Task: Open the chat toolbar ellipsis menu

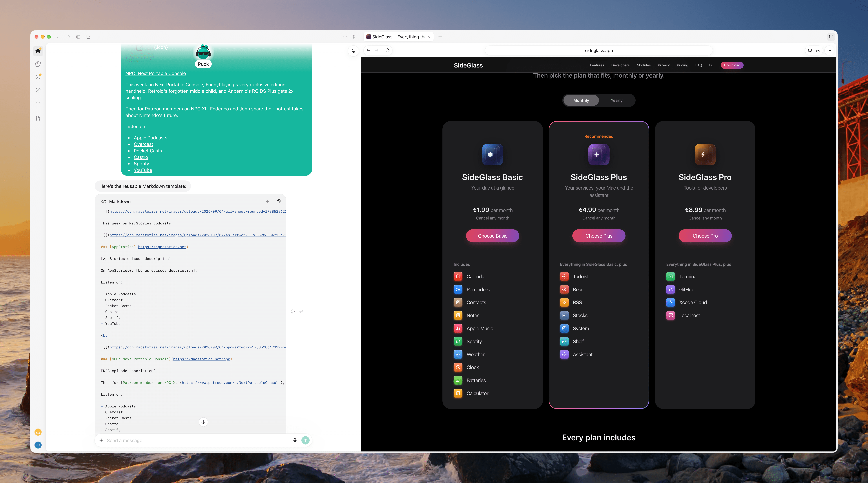Action: tap(345, 37)
